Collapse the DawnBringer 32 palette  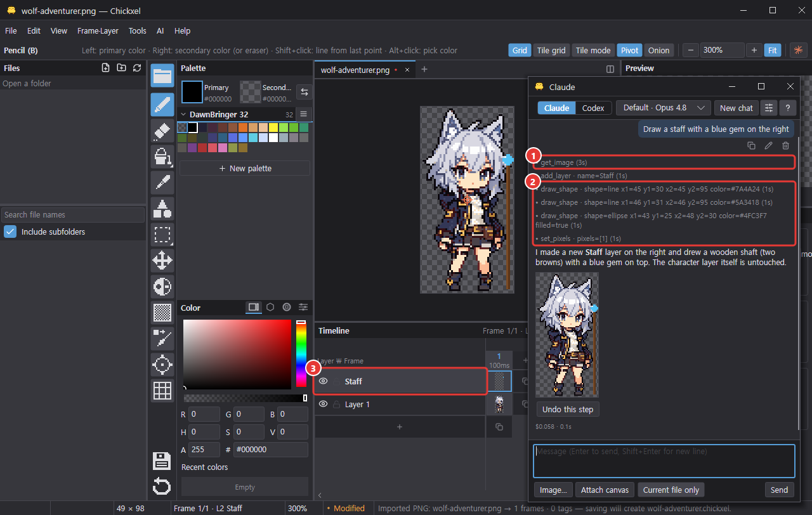tap(184, 115)
